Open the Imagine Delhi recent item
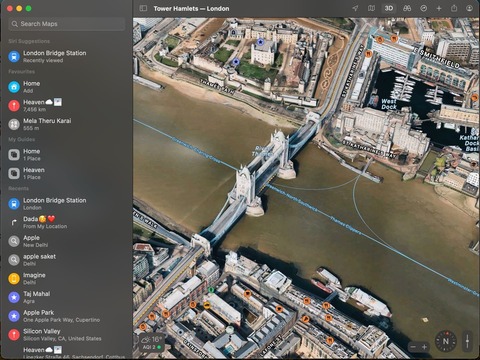 coord(67,278)
